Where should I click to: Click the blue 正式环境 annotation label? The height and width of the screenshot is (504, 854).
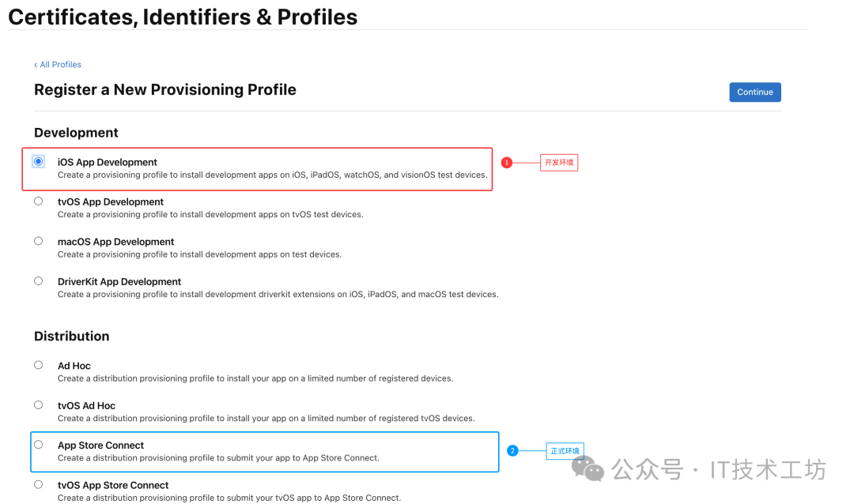[x=565, y=451]
